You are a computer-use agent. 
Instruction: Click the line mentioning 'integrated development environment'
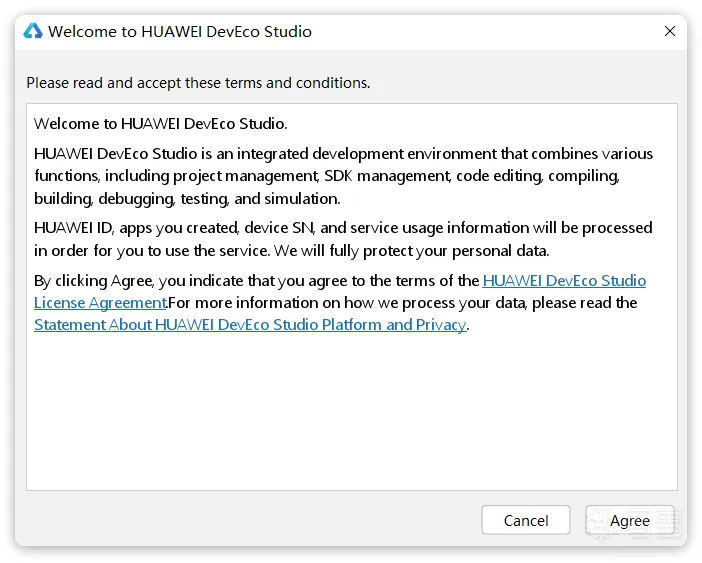(343, 154)
